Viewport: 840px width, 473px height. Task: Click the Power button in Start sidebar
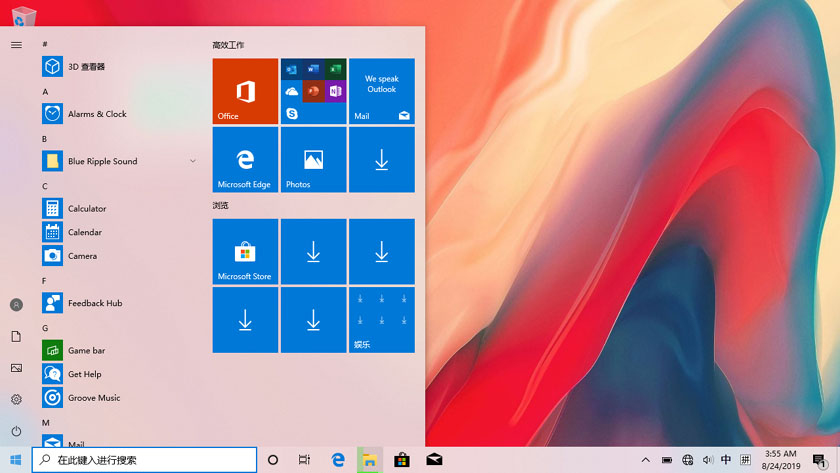coord(16,431)
